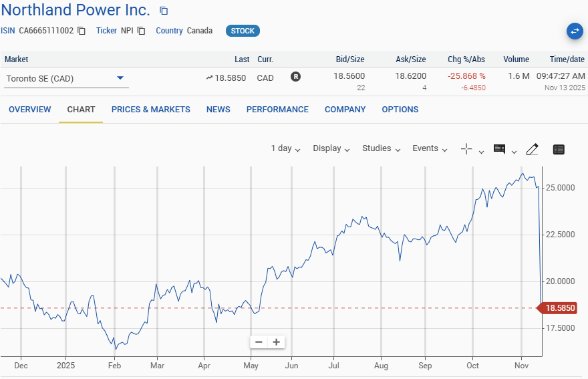Click the blue swap arrows round button
Image resolution: width=588 pixels, height=379 pixels.
coord(575,31)
